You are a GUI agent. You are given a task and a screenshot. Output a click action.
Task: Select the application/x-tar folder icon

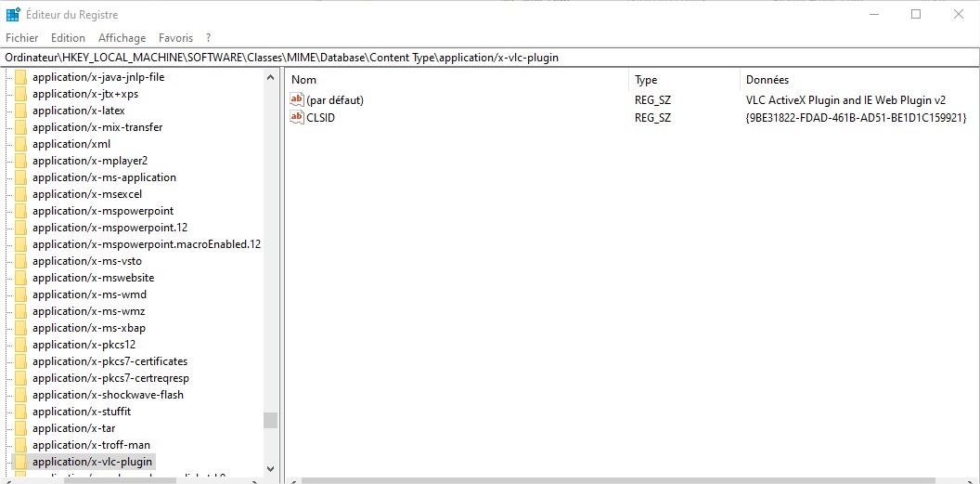click(21, 428)
